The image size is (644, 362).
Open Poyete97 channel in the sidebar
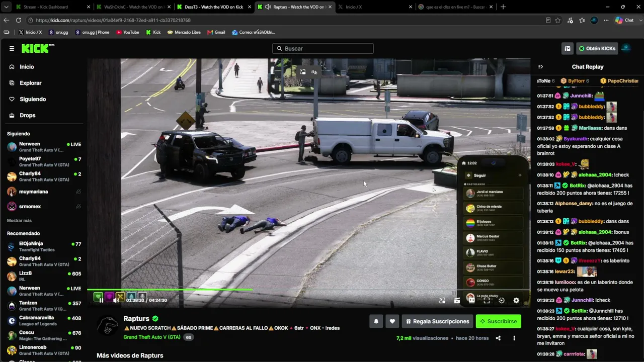(44, 162)
